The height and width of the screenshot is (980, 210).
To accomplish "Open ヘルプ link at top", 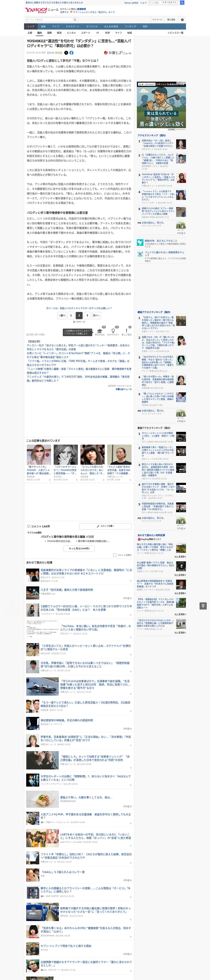I will [x=143, y=3].
